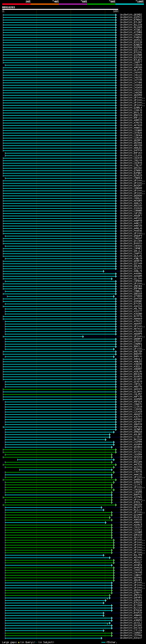Click hit UniRef100_C7JE10
This screenshot has height=644, width=146.
[131, 437]
